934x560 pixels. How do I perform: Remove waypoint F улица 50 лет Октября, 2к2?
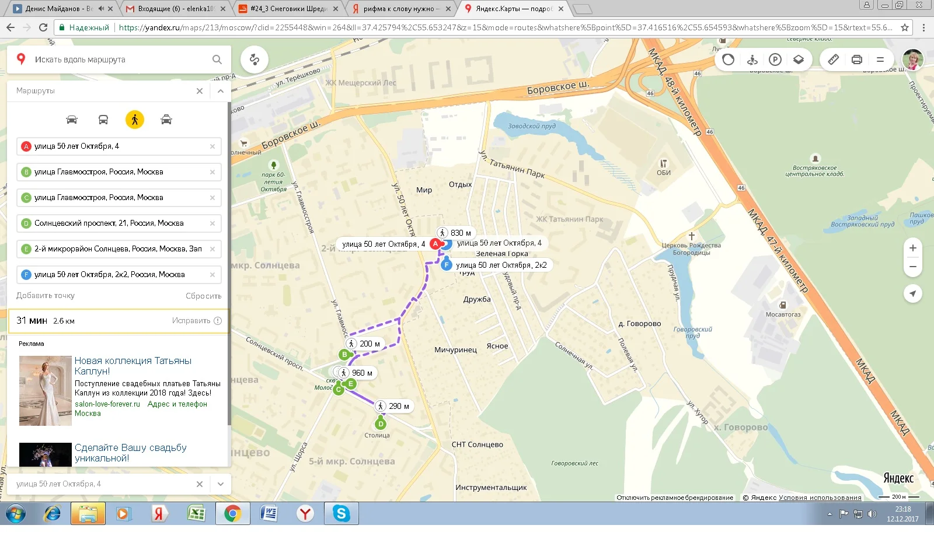pyautogui.click(x=212, y=275)
